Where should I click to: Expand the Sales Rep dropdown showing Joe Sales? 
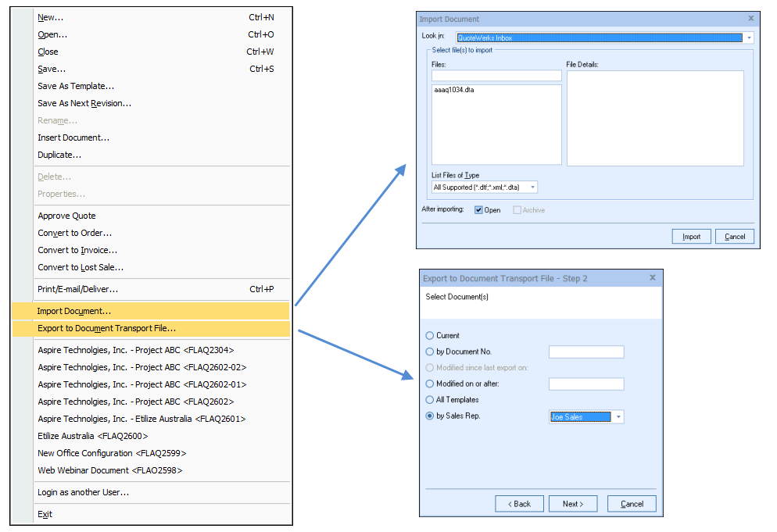click(x=618, y=417)
